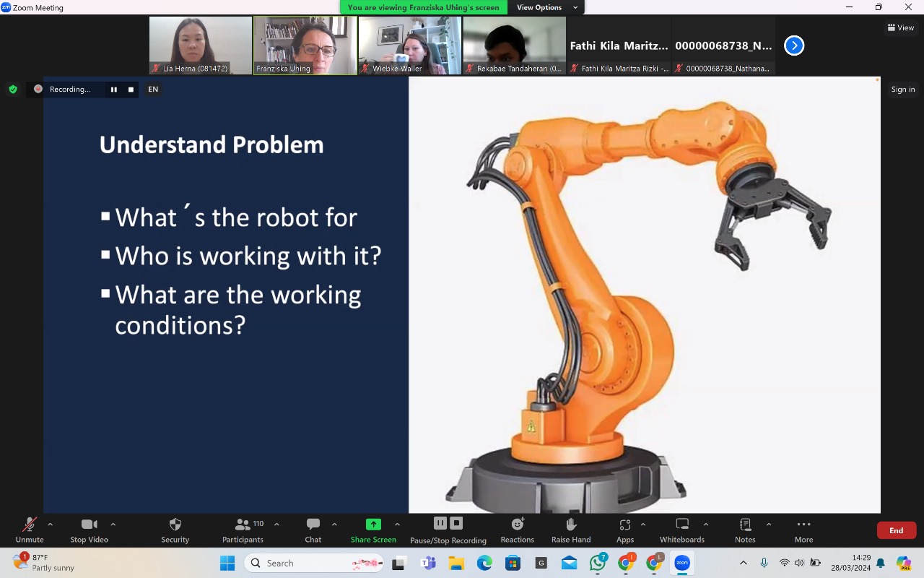This screenshot has height=578, width=924.
Task: Click the View layout button
Action: coord(901,27)
